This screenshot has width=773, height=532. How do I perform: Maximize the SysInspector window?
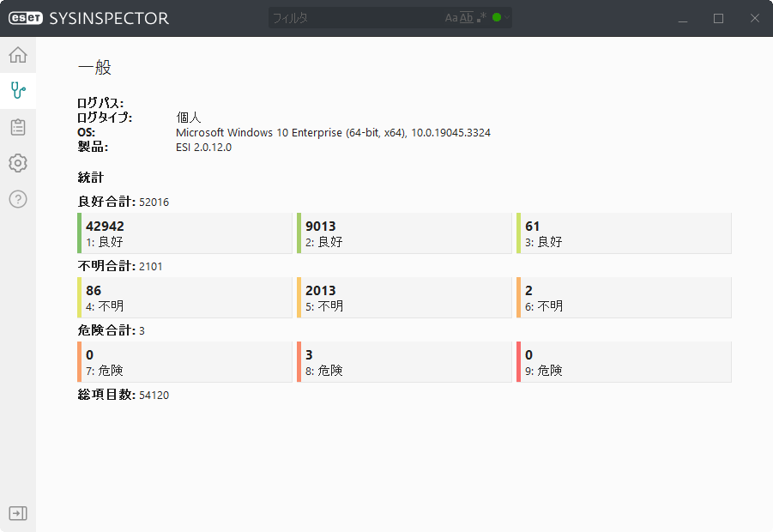click(719, 18)
